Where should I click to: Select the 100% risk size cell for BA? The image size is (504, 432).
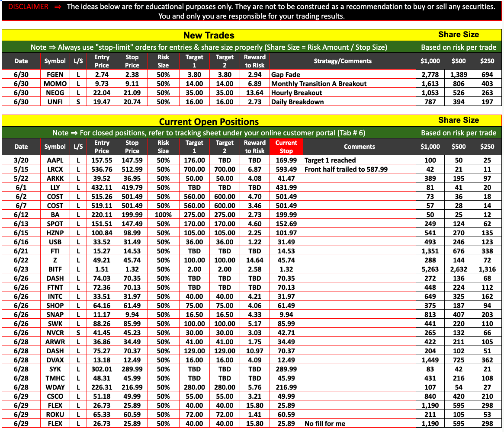tap(163, 215)
